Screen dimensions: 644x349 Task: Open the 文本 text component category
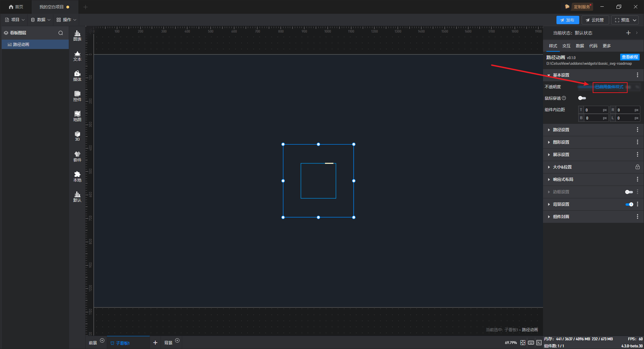click(x=77, y=56)
